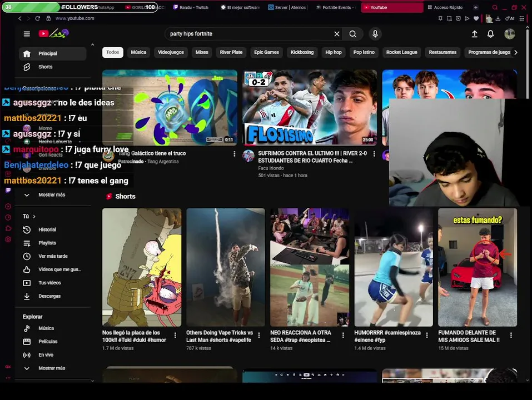Image resolution: width=532 pixels, height=400 pixels.
Task: Open a new browser tab with plus
Action: [x=476, y=7]
